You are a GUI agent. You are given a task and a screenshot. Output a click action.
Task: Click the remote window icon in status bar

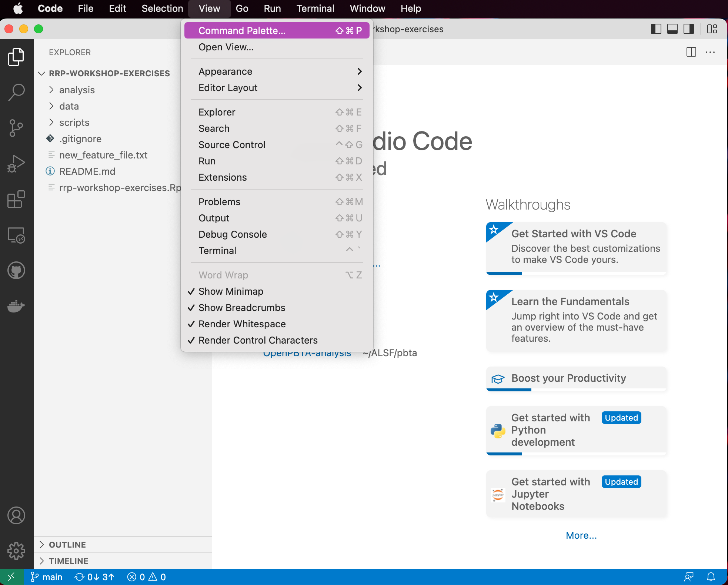coord(11,577)
